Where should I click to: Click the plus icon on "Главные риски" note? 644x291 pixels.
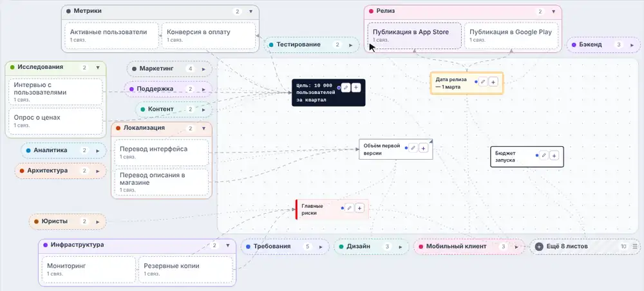click(x=359, y=209)
